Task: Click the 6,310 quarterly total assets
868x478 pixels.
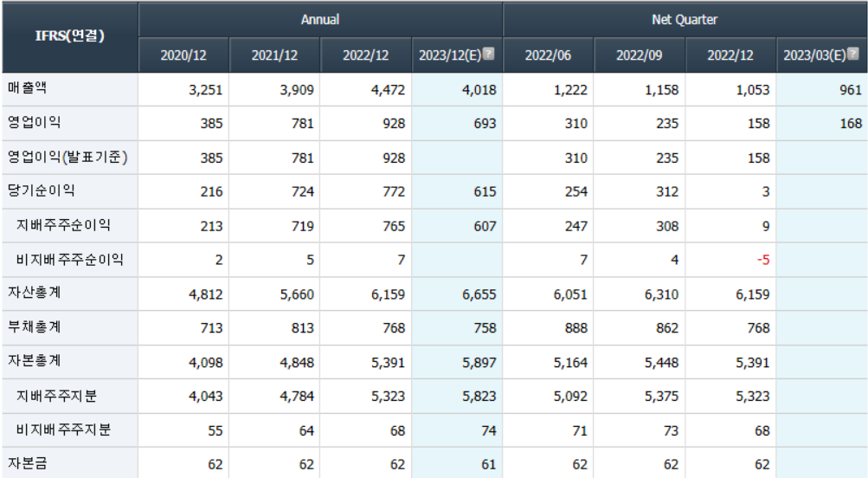Action: [x=661, y=294]
